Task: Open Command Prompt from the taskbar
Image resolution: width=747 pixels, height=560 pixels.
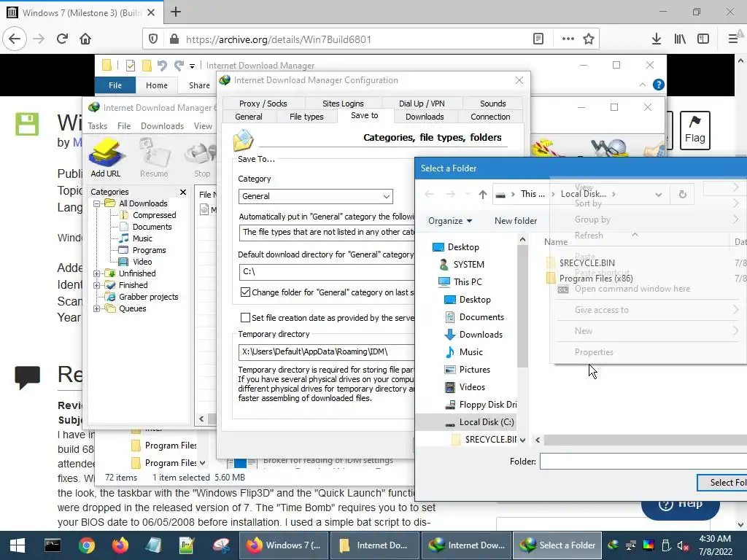Action: (53, 545)
